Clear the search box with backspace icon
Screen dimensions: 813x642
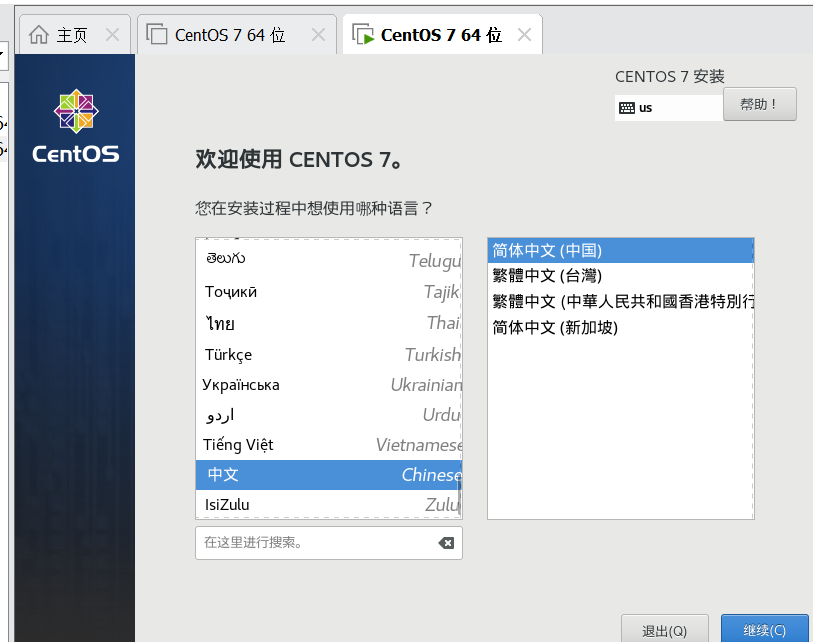(x=446, y=543)
